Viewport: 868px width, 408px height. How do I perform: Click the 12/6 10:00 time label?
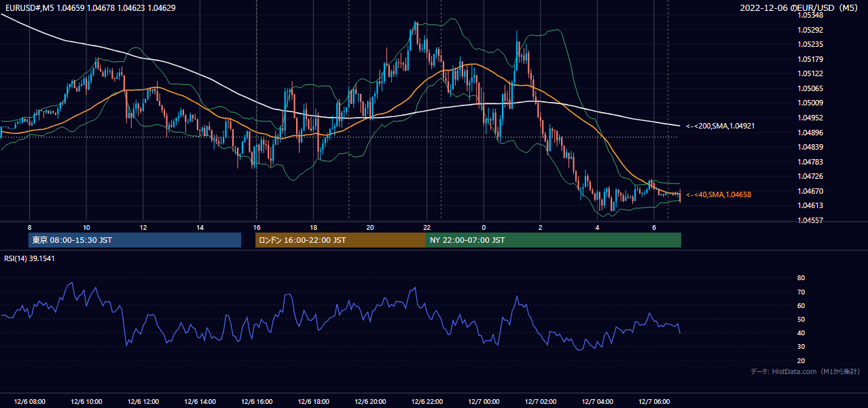[x=86, y=402]
